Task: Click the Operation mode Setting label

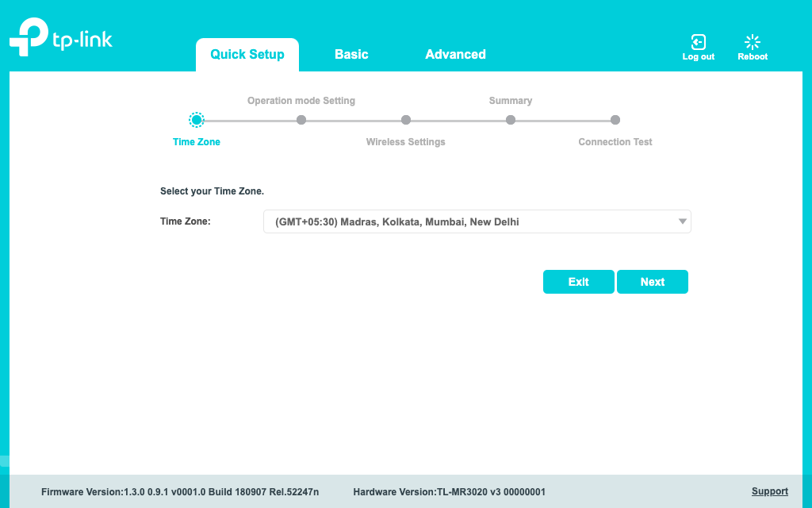Action: pos(301,101)
